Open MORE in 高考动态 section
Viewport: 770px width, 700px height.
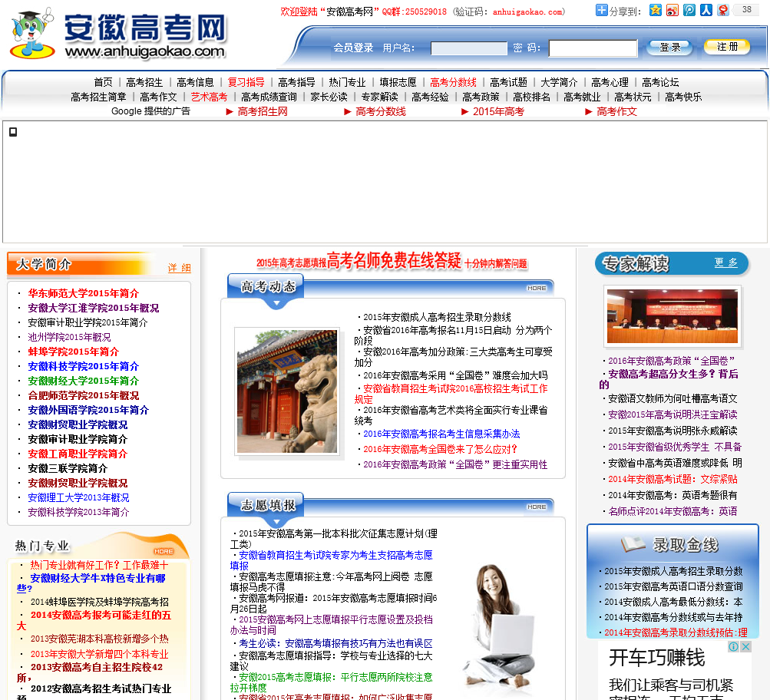(537, 288)
